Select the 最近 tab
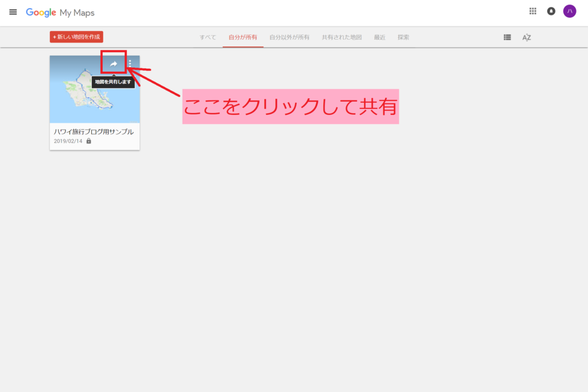This screenshot has height=392, width=588. click(380, 37)
